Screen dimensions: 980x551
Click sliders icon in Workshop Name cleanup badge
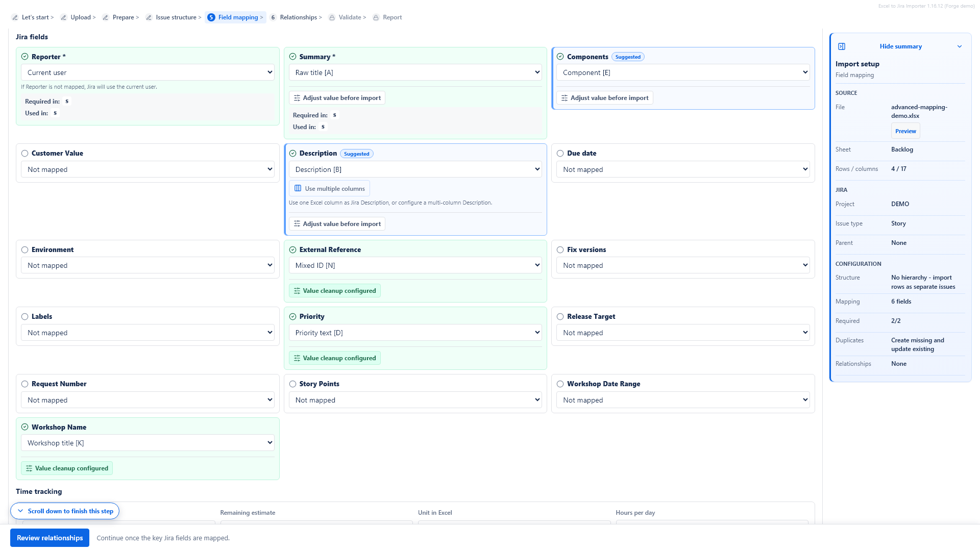29,468
